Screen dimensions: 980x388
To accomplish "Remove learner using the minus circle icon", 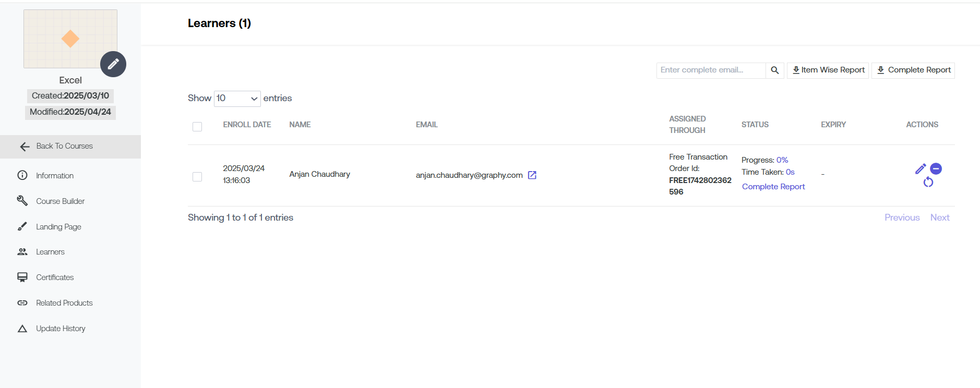I will (x=936, y=169).
